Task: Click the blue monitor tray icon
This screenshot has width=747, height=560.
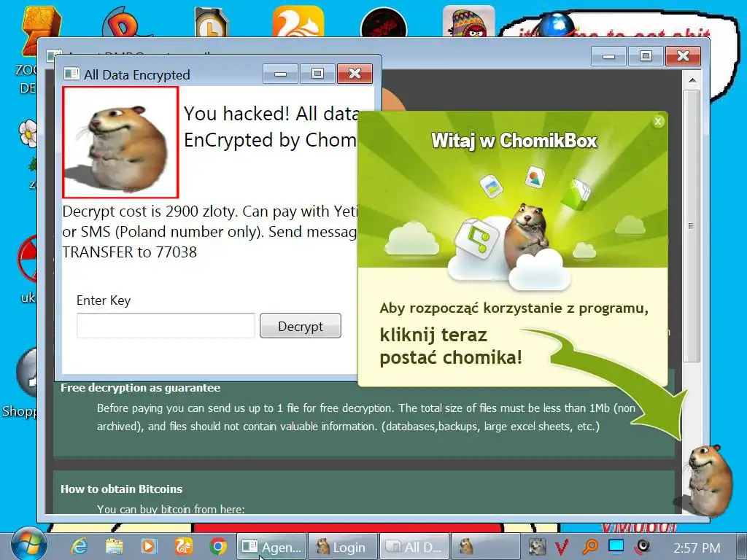Action: 616,545
